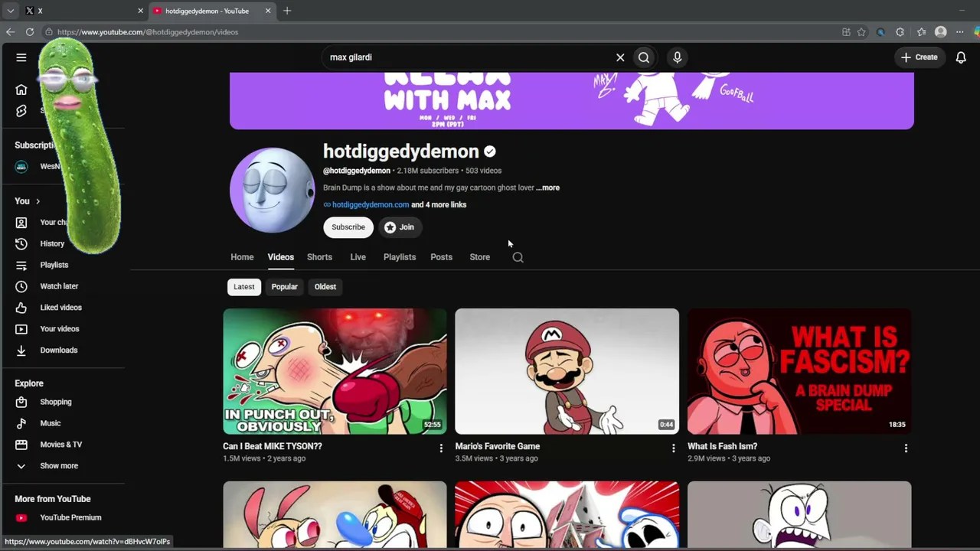Clear the search box with the X
Screen dimensions: 980x551
point(620,57)
